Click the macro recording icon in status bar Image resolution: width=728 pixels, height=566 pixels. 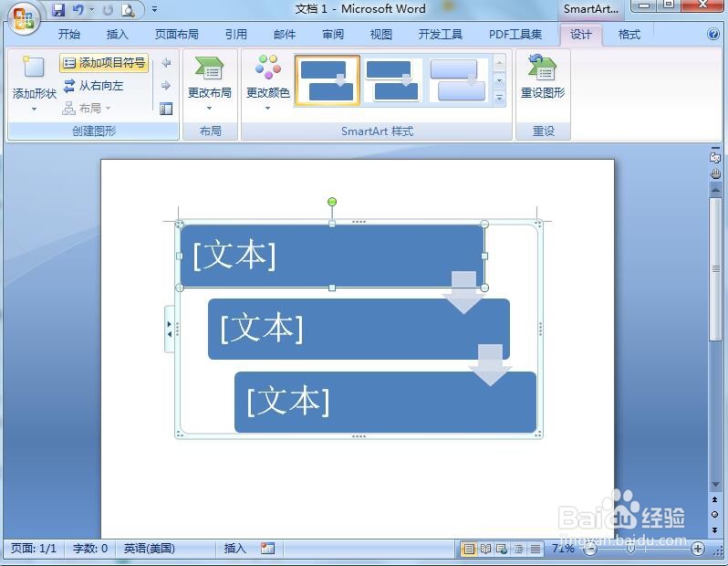coord(267,549)
